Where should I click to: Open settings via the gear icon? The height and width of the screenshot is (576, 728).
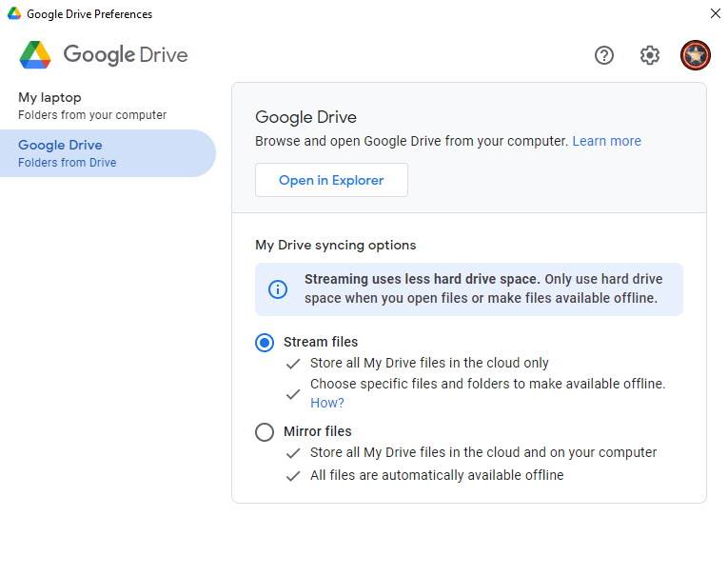(650, 55)
